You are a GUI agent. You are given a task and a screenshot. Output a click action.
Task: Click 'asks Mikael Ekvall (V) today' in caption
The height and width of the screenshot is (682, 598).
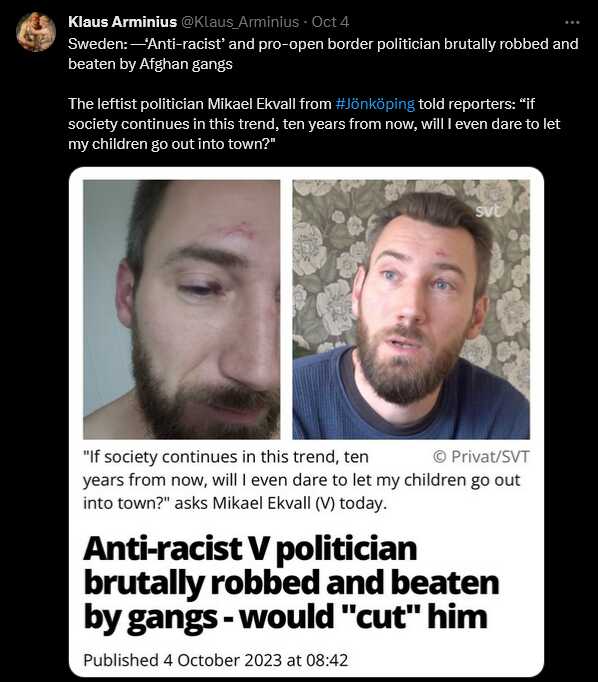(280, 503)
